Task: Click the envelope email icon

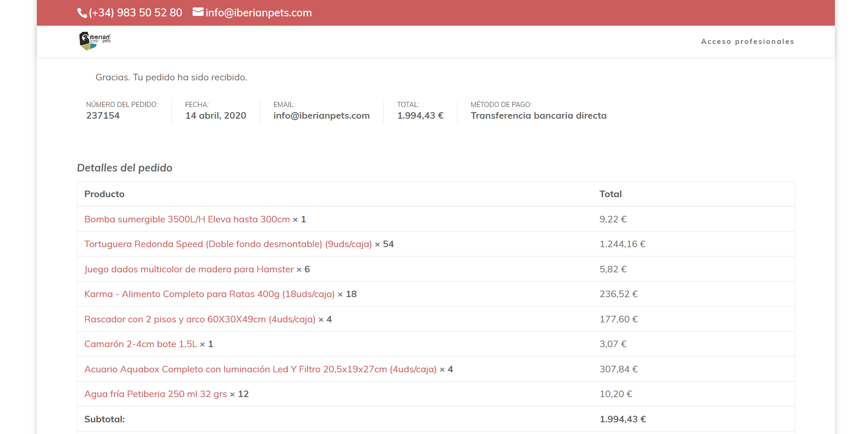Action: pyautogui.click(x=198, y=12)
